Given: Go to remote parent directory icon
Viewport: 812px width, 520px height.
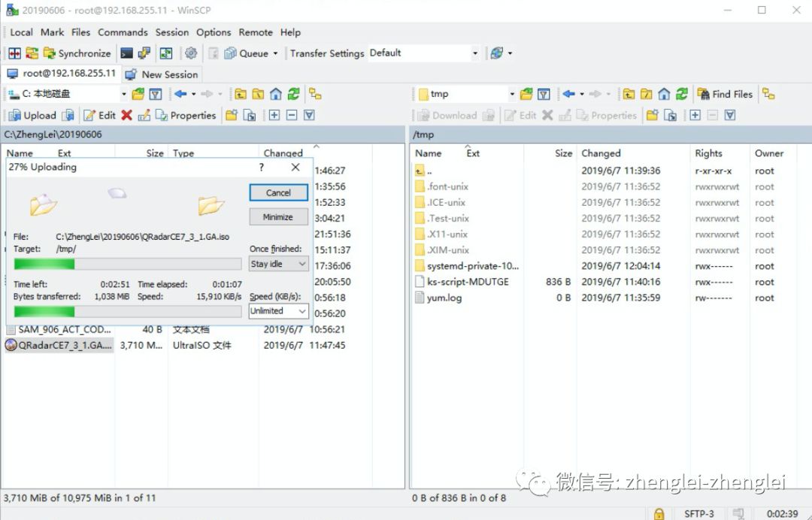Looking at the screenshot, I should [x=629, y=94].
